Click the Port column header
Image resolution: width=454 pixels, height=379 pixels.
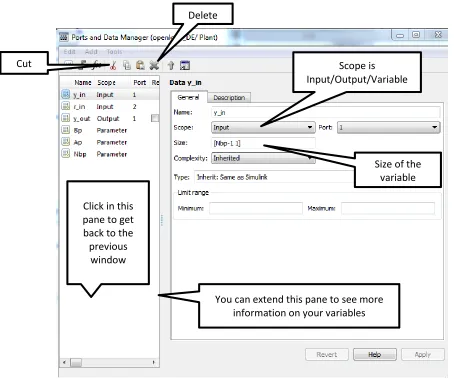(x=140, y=82)
